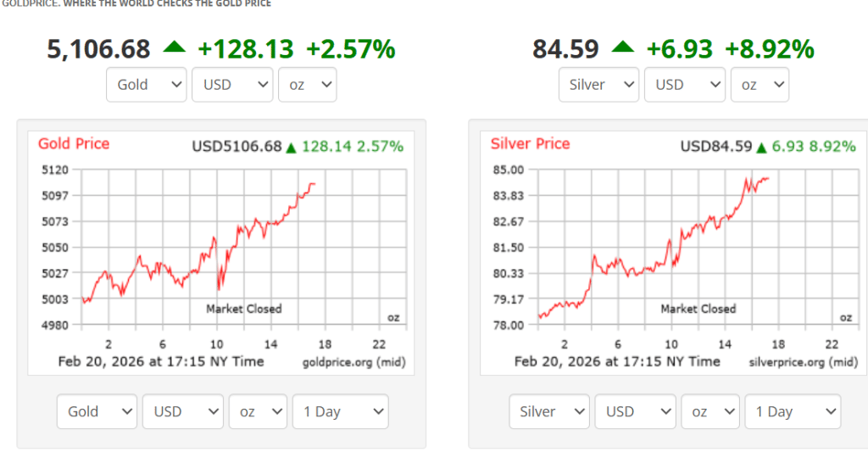Click the small green triangle in Gold chart header
This screenshot has height=463, width=868.
point(291,148)
